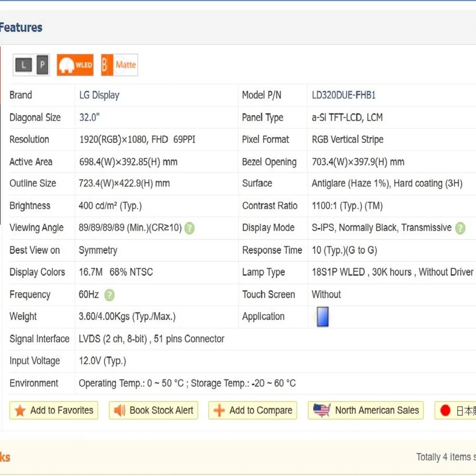Open the LD320DUE-FHB1 model link
This screenshot has height=476, width=476.
tap(344, 95)
